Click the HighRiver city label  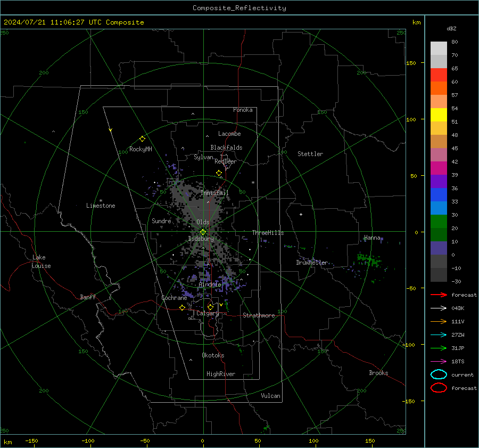(x=220, y=374)
